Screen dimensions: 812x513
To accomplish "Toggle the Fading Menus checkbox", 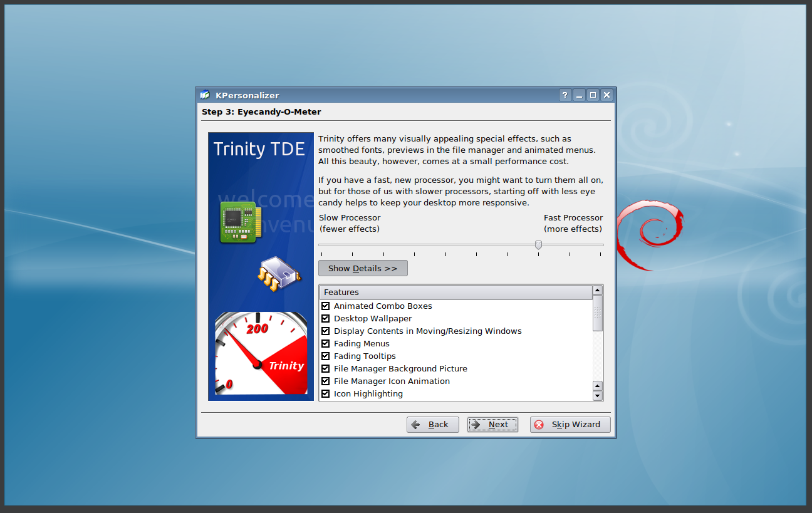I will tap(326, 344).
